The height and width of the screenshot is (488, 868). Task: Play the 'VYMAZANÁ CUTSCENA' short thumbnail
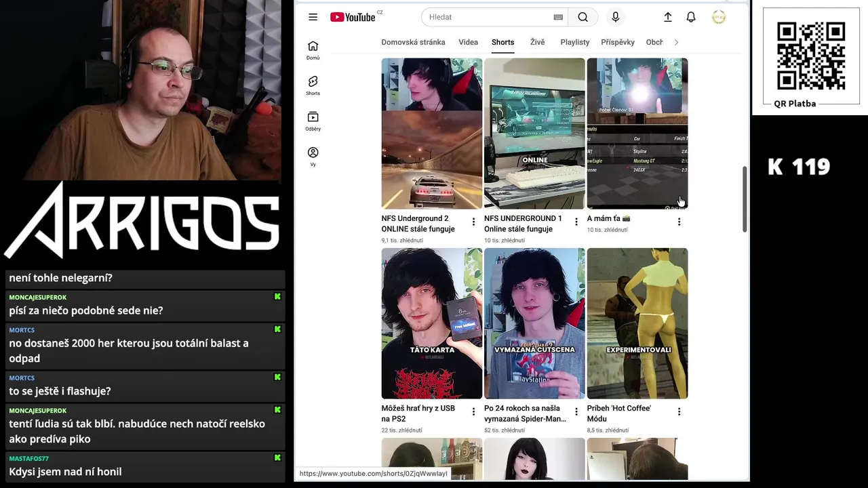tap(534, 323)
